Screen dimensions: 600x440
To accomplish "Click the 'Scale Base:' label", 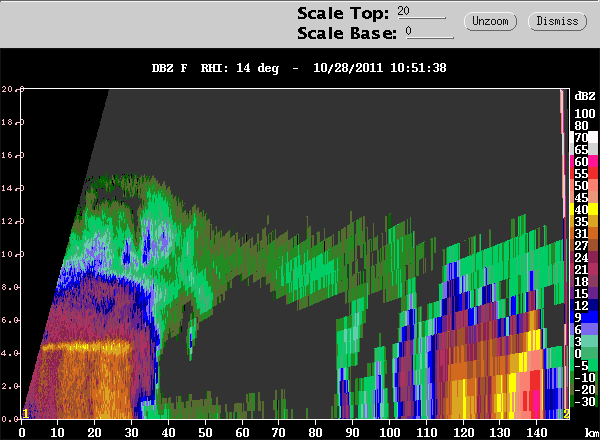I will point(347,33).
